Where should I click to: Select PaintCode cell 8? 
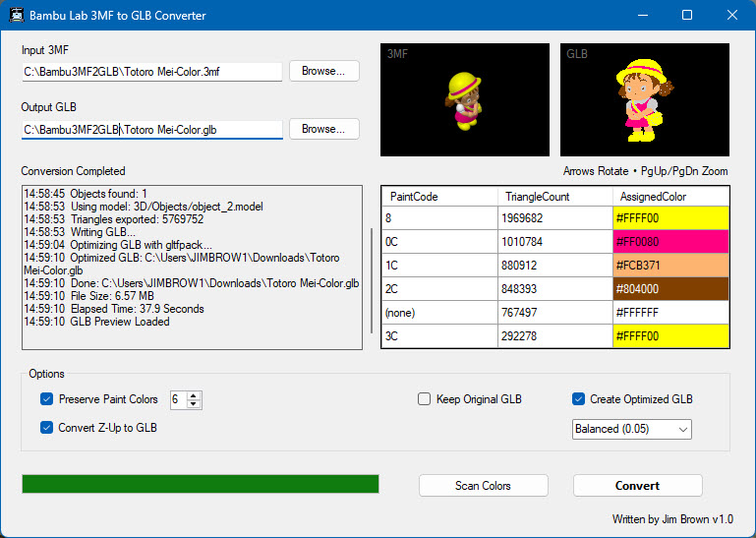439,218
